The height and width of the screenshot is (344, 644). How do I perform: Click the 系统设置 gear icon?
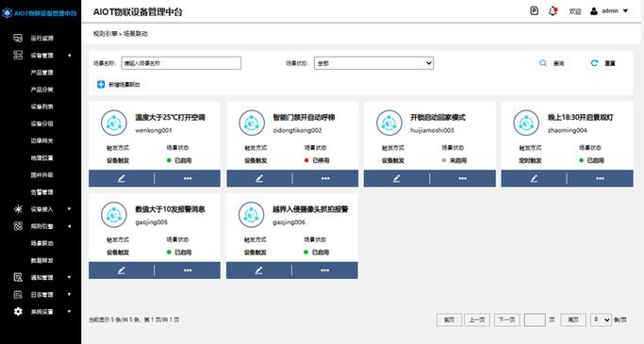[18, 312]
